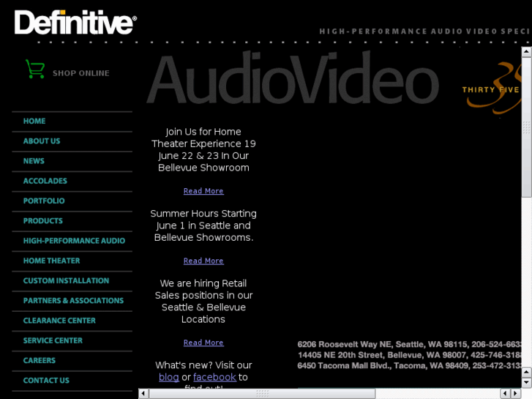Click the Thirty Five anniversary emblem

(492, 89)
